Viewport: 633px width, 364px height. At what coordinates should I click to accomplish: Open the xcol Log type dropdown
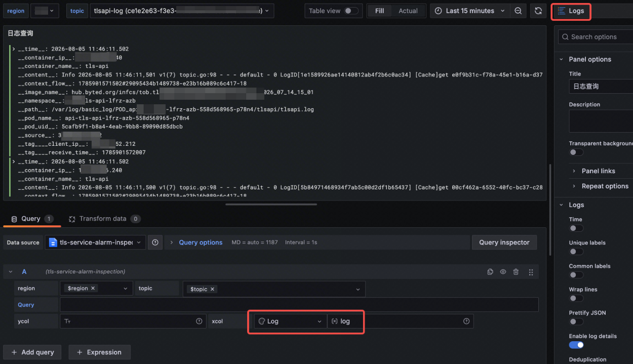point(290,321)
